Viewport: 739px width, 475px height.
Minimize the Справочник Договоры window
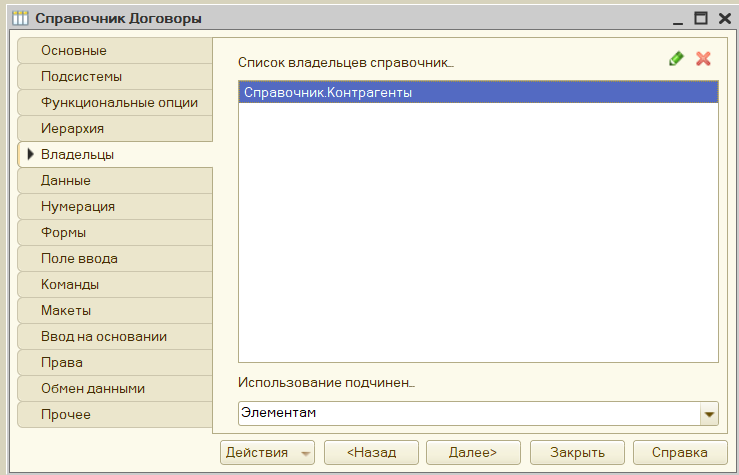[x=678, y=19]
